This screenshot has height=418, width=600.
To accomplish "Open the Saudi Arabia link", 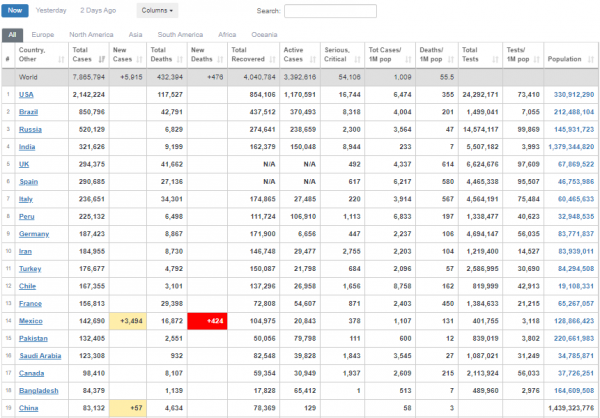I will 40,356.
